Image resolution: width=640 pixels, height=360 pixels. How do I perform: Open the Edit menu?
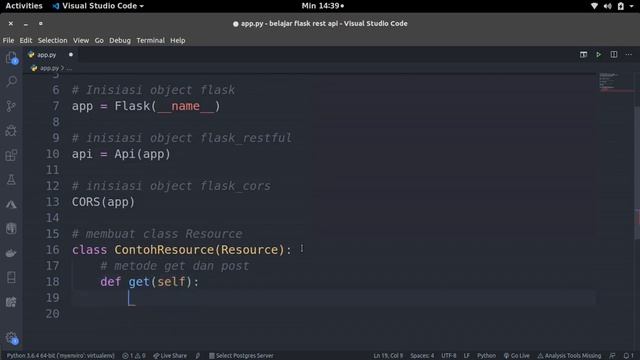tap(26, 40)
